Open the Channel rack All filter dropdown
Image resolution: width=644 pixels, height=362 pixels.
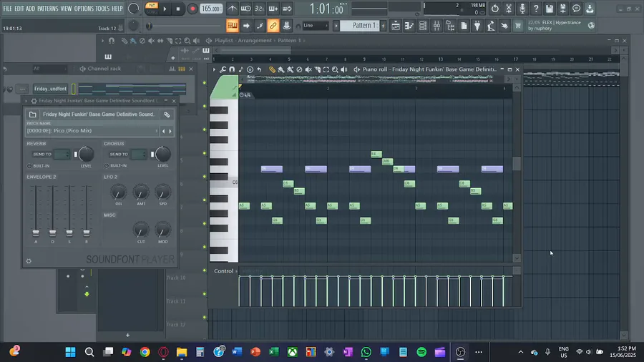[49, 69]
